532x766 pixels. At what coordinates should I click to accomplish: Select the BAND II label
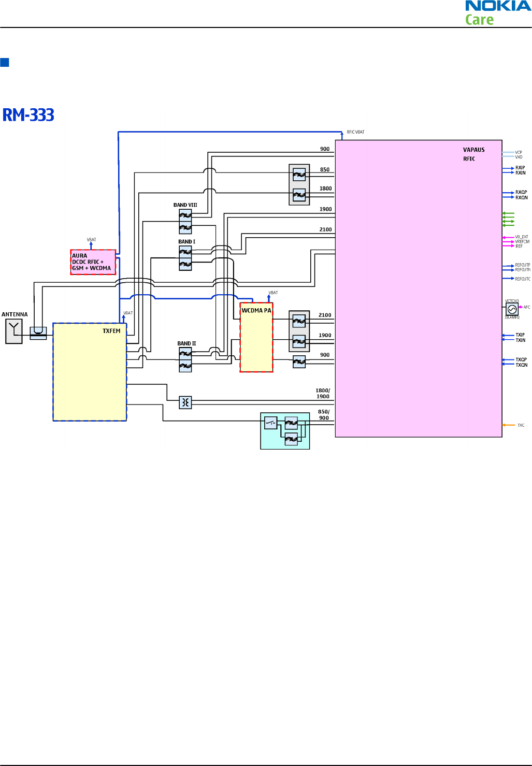click(x=186, y=343)
